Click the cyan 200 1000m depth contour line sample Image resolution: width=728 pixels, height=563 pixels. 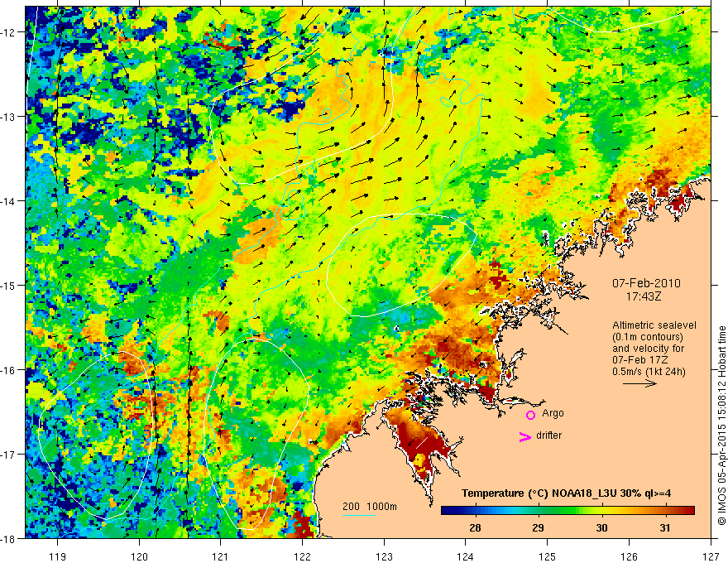pyautogui.click(x=359, y=515)
